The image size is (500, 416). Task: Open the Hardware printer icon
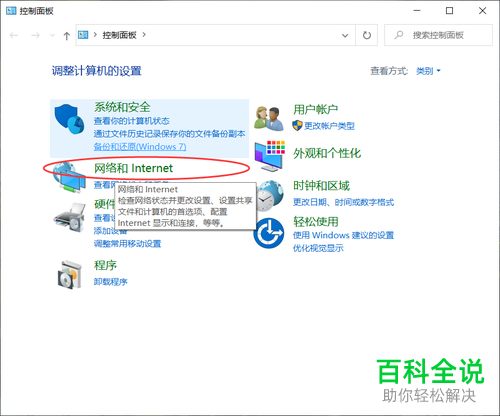pyautogui.click(x=69, y=217)
